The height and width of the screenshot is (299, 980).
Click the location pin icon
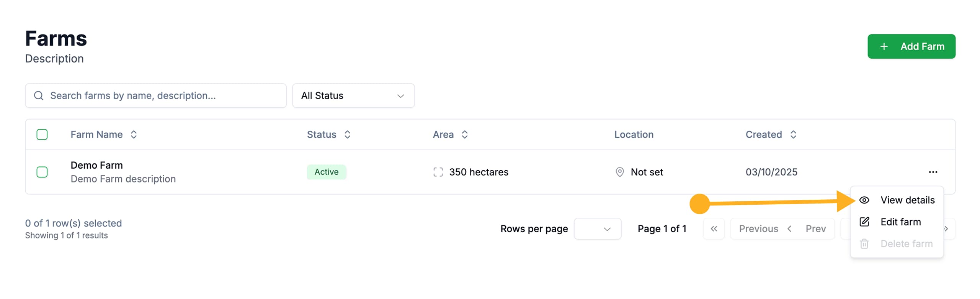click(619, 172)
